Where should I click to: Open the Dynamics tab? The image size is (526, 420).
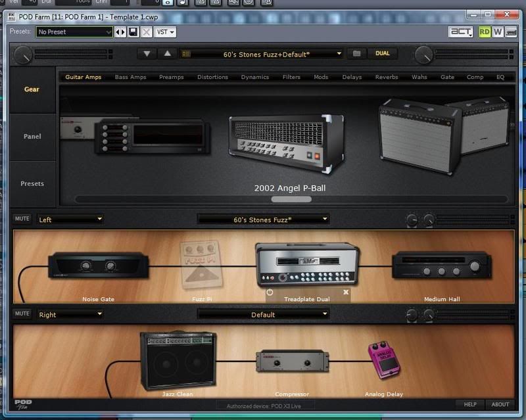[x=255, y=77]
